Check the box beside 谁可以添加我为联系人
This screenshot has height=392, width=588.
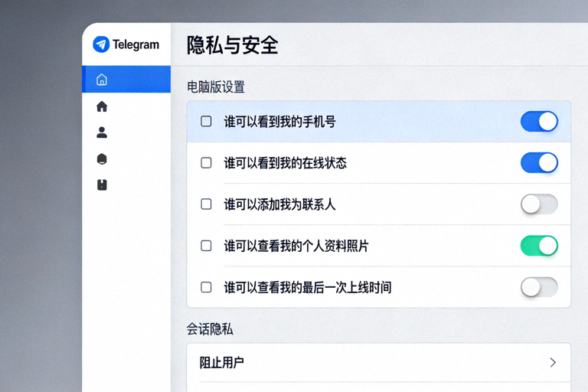pos(206,204)
